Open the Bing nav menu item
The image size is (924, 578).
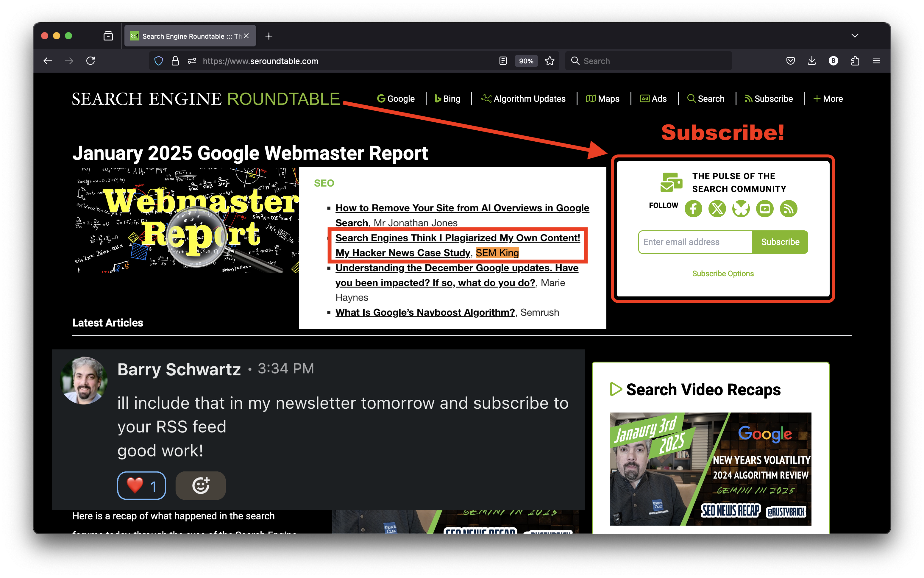(x=447, y=99)
